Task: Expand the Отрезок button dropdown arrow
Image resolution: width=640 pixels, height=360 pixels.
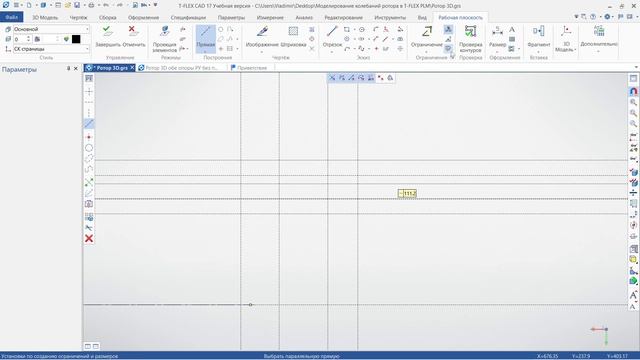Action: pyautogui.click(x=332, y=52)
